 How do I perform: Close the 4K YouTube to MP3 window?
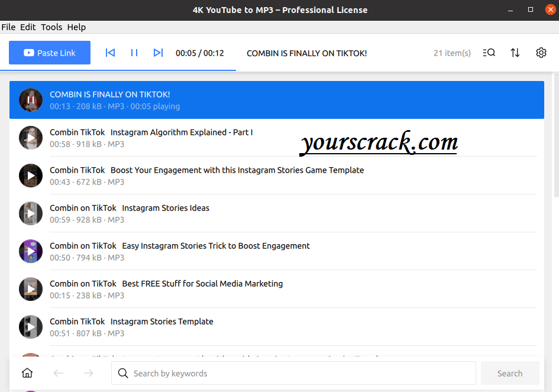point(551,9)
